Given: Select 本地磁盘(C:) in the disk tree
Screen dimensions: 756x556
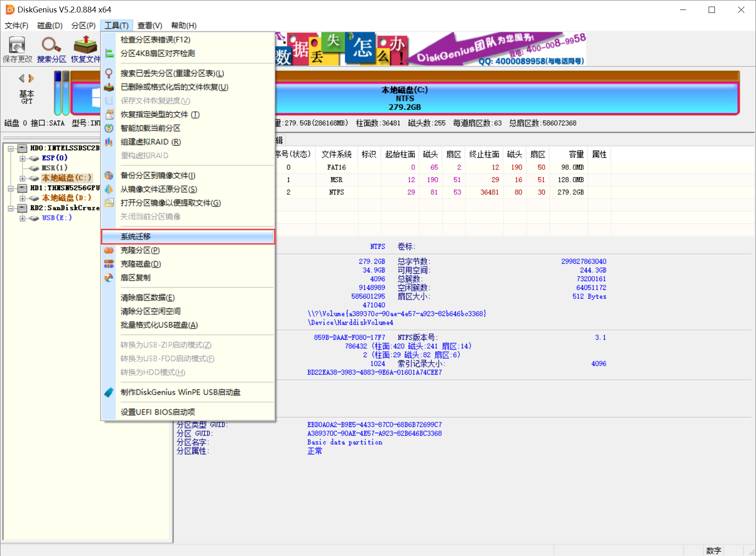Looking at the screenshot, I should (66, 178).
